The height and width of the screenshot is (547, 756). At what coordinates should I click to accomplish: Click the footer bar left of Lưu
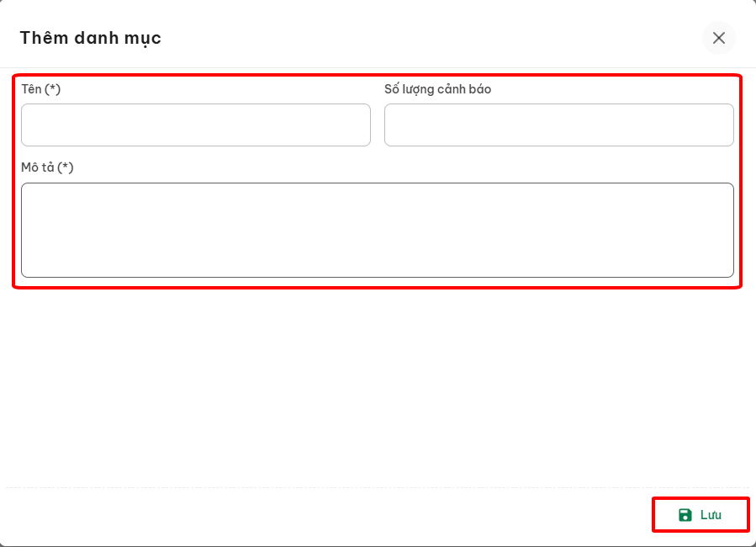coord(336,515)
